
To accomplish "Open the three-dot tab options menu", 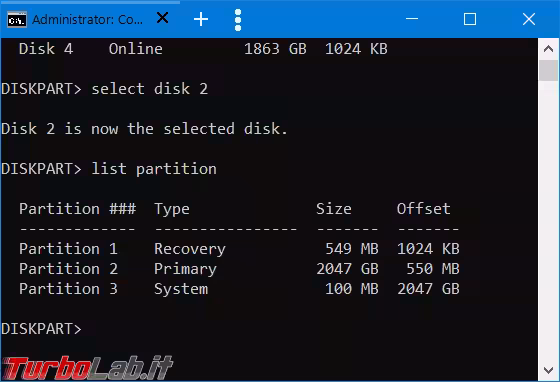I will point(238,20).
